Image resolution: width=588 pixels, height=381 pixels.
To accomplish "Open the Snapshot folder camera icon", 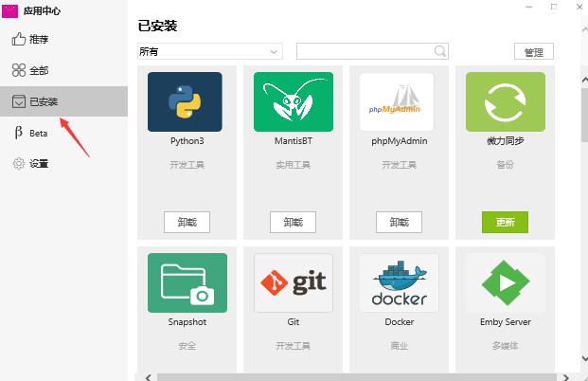I will point(187,282).
